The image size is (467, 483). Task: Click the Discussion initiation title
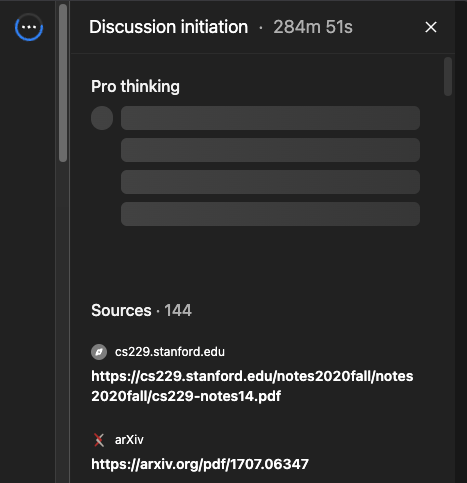(169, 27)
